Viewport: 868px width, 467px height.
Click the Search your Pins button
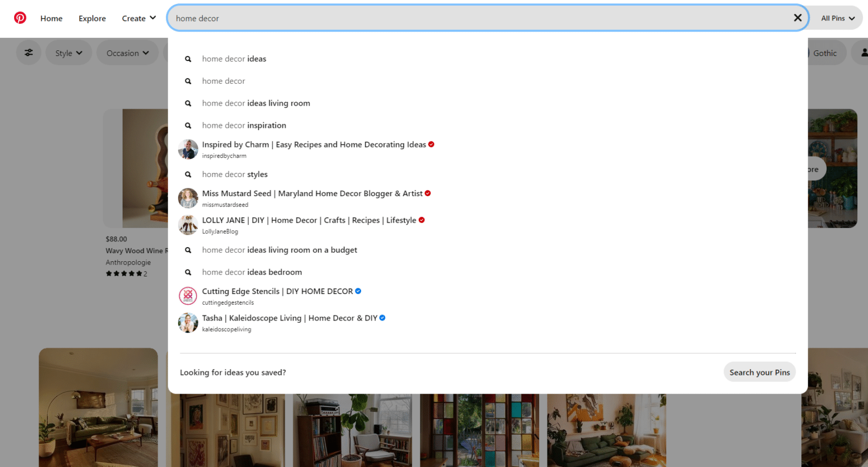(x=759, y=372)
